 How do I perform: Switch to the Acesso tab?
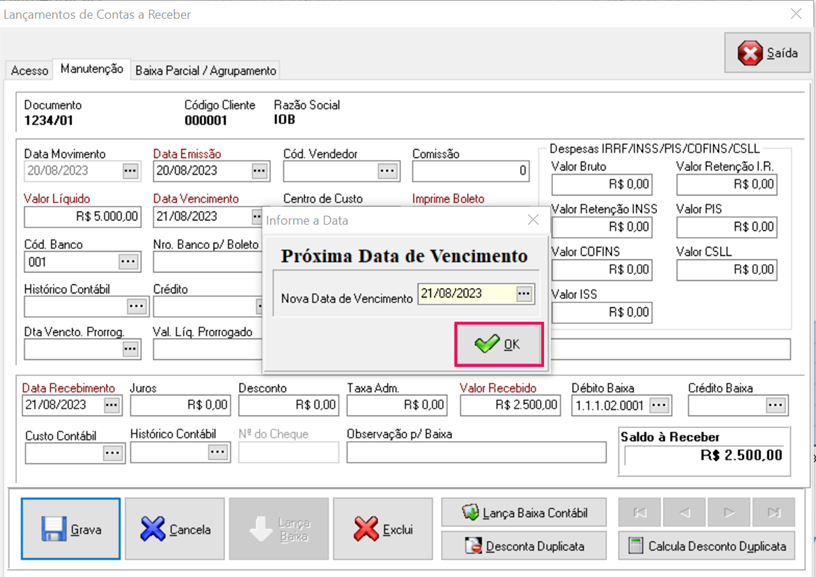click(29, 70)
